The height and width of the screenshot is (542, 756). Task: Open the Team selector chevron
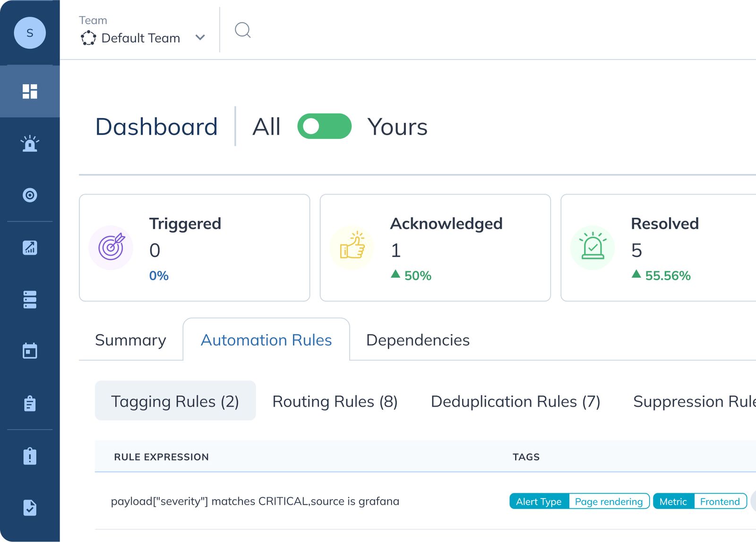(200, 37)
